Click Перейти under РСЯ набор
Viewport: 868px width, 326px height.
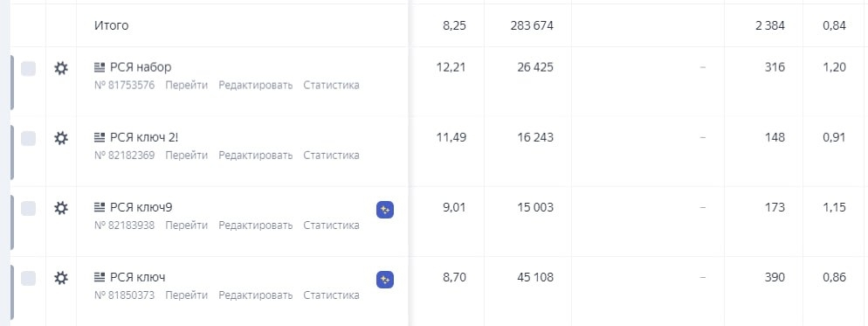[x=187, y=86]
